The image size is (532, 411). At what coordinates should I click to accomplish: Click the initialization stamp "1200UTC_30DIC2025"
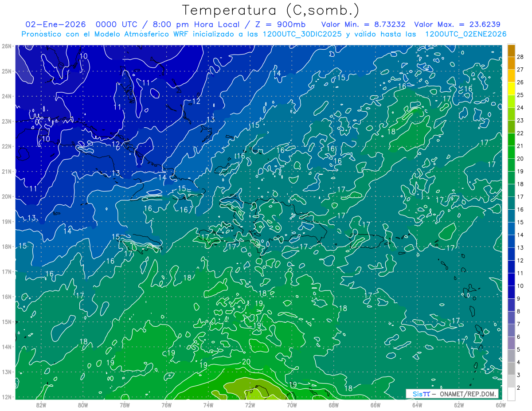302,34
